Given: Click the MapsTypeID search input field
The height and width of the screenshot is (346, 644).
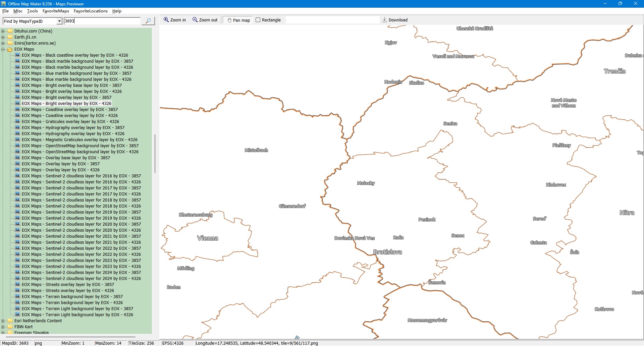Looking at the screenshot, I should pyautogui.click(x=102, y=21).
